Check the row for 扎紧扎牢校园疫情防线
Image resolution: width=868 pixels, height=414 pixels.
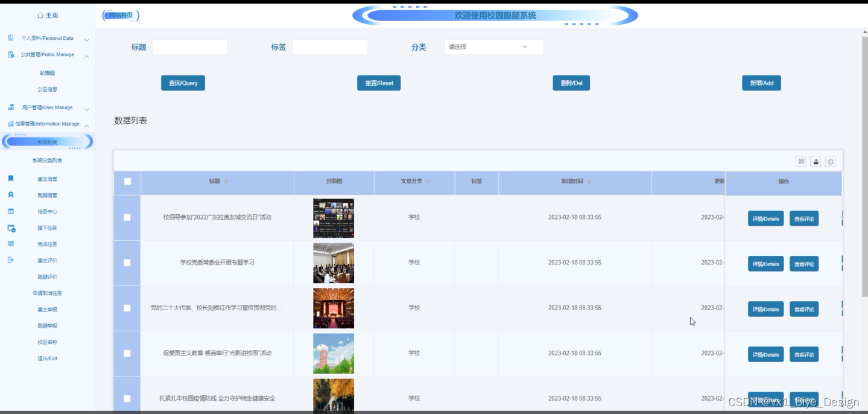[127, 398]
